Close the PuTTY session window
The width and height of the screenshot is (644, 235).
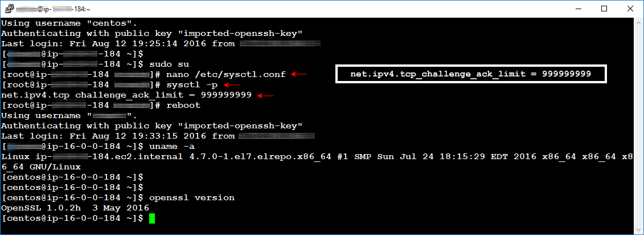[x=630, y=9]
